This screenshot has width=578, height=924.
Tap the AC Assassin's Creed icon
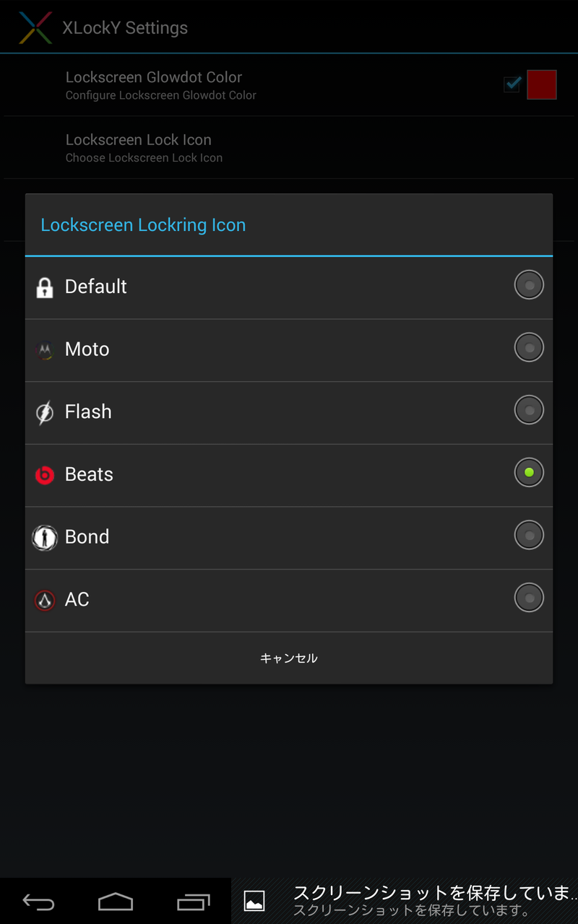(45, 600)
